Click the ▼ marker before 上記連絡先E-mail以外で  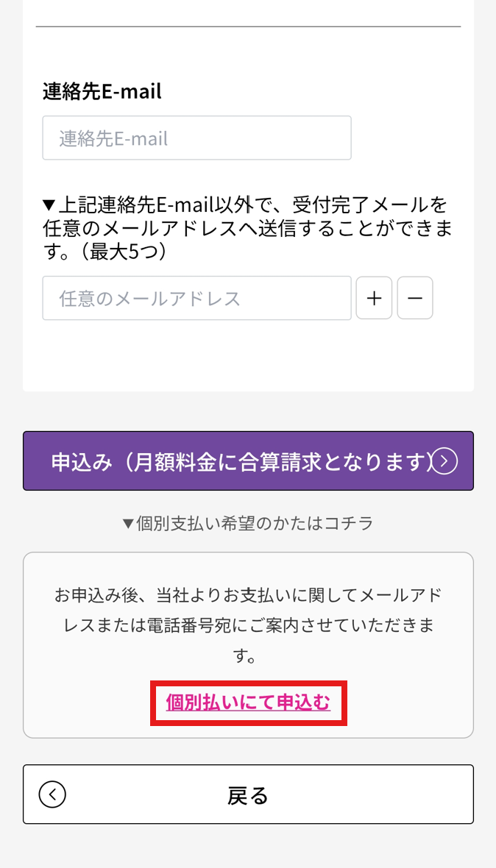[x=49, y=204]
